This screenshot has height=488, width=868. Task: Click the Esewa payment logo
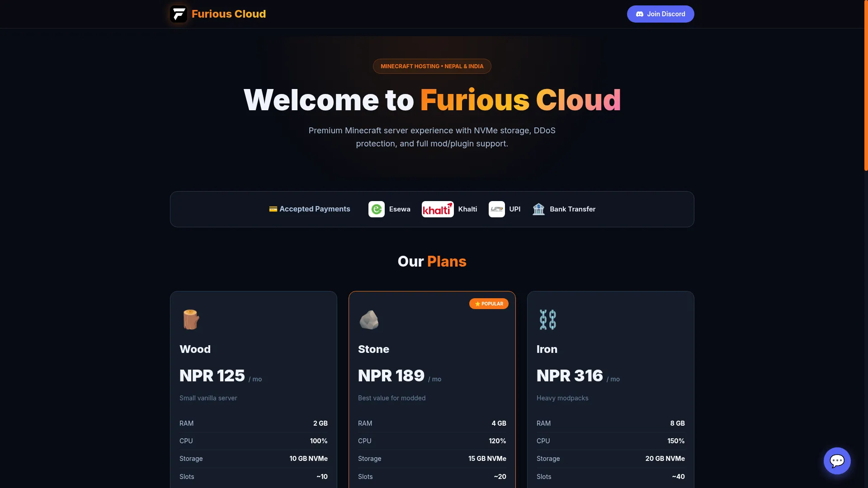pos(377,209)
